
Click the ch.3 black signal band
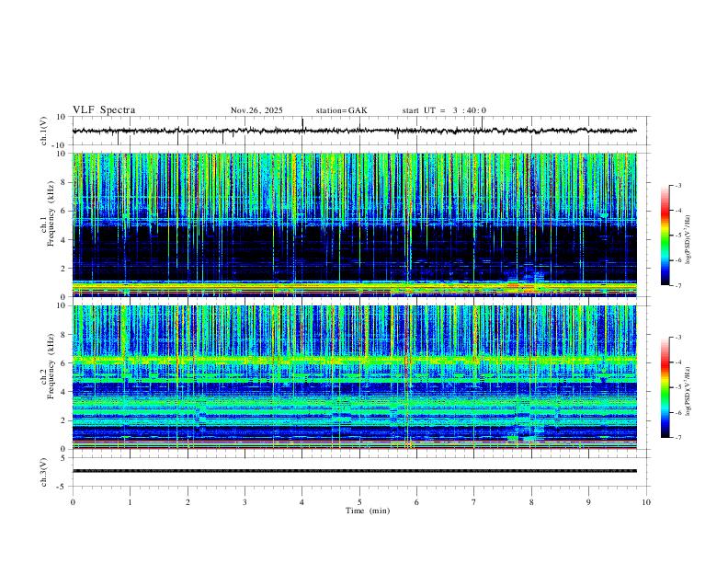click(355, 471)
